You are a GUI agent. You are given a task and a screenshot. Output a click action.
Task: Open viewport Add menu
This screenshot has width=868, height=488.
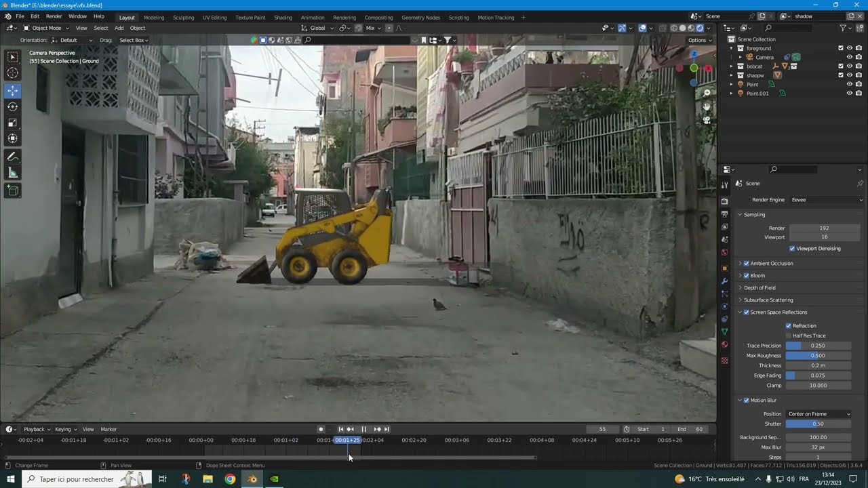[x=119, y=28]
